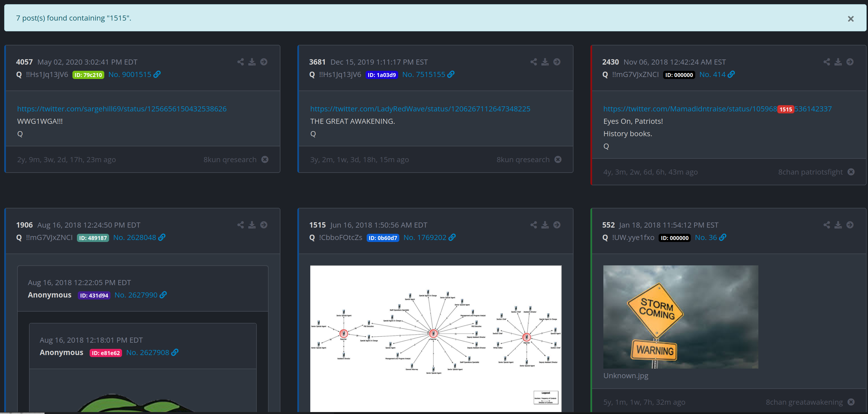Viewport: 868px width, 414px height.
Task: Open post 4057 via arrow icon
Action: pos(264,62)
